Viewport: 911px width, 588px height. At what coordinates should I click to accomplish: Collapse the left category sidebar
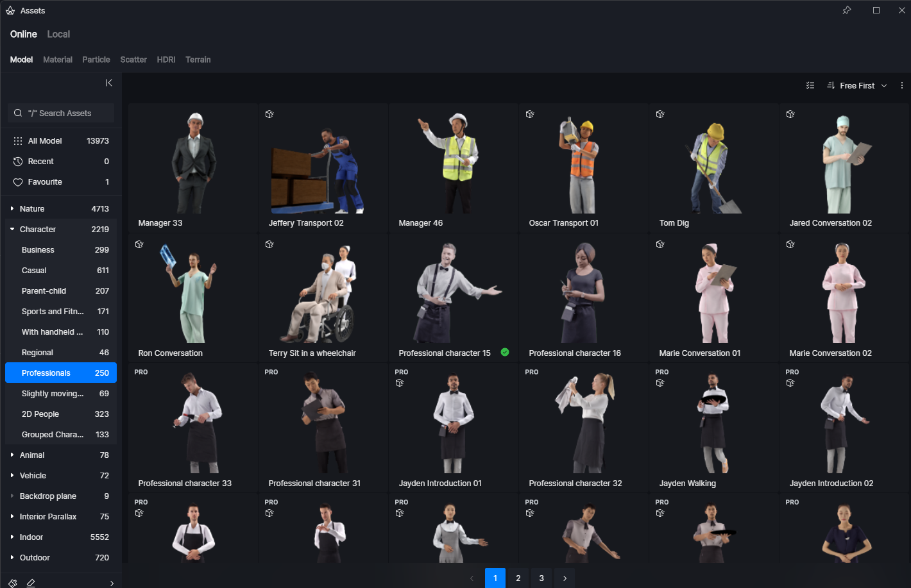point(109,83)
